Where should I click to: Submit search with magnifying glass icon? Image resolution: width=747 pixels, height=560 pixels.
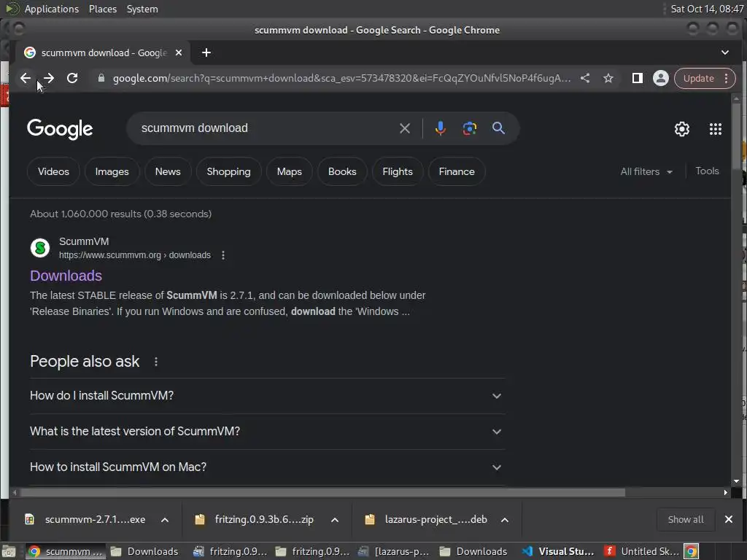498,128
